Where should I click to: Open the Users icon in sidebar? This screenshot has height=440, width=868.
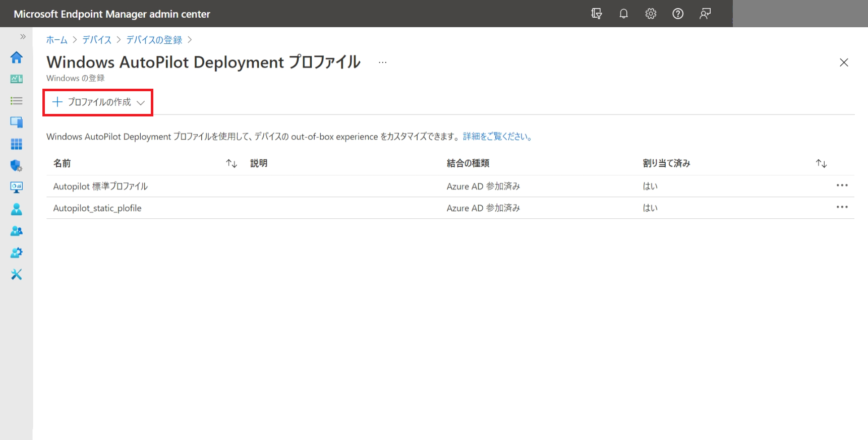[16, 209]
